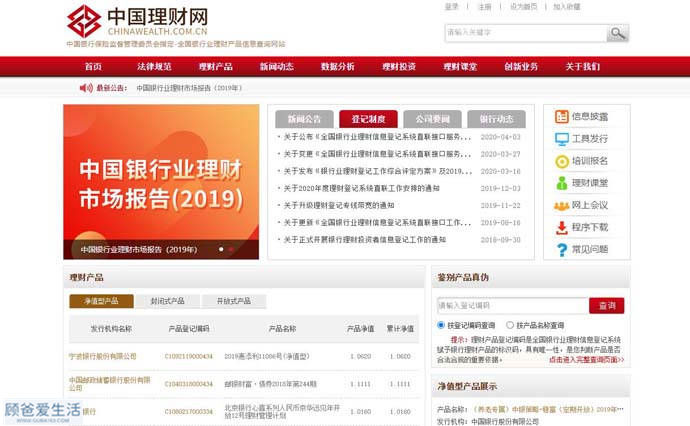Switch to 公司要闻 tab
The height and width of the screenshot is (426, 690).
[x=433, y=119]
